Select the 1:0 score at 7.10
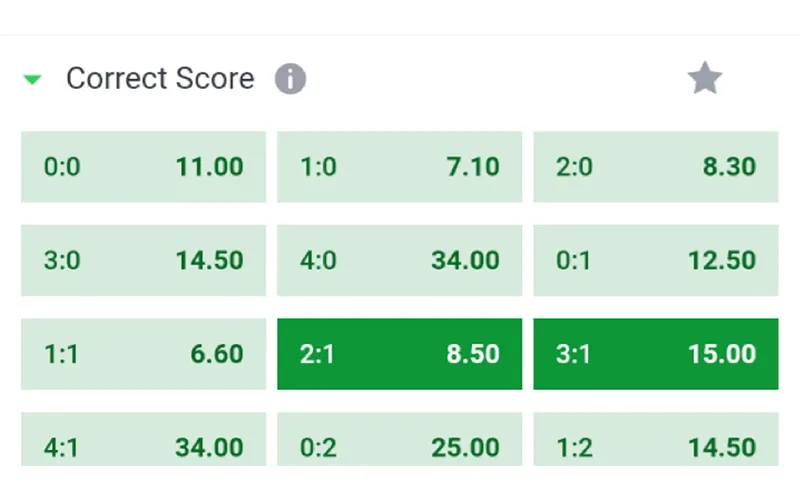Screen dimensions: 800x500 pos(399,167)
